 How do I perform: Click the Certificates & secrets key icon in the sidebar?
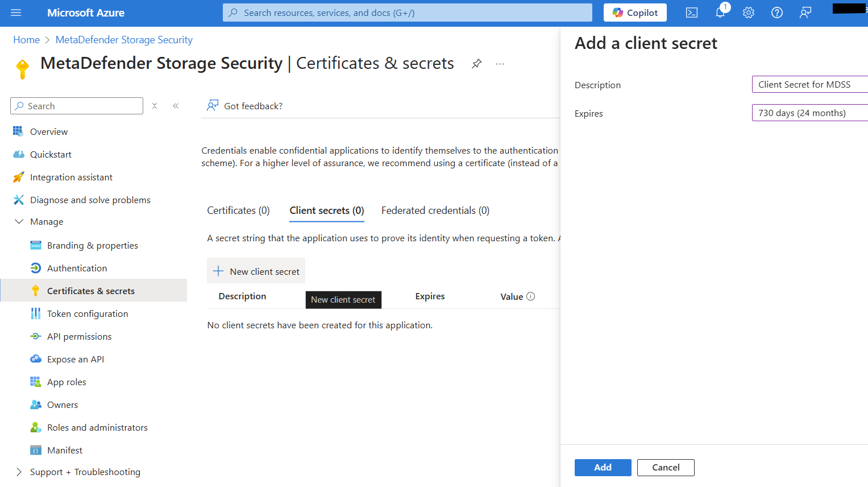(x=35, y=291)
